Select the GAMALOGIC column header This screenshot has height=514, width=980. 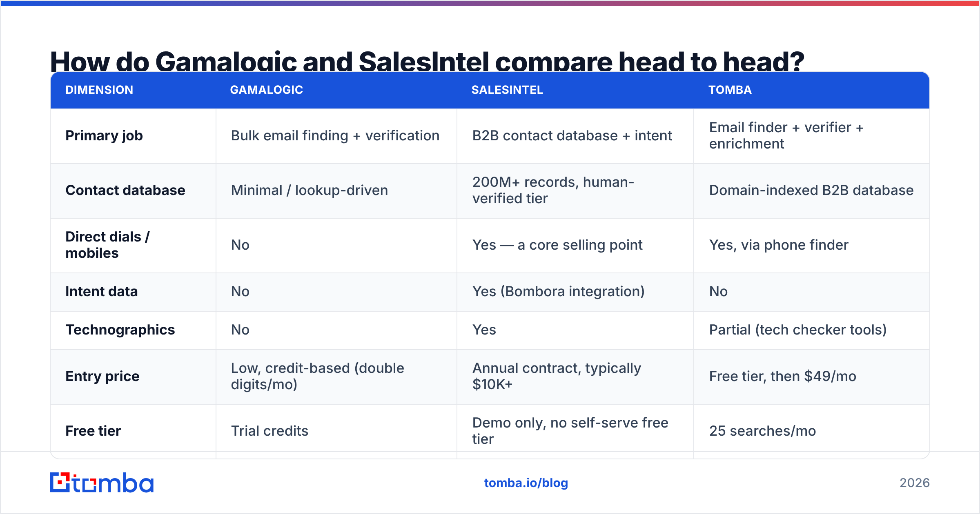tap(266, 90)
